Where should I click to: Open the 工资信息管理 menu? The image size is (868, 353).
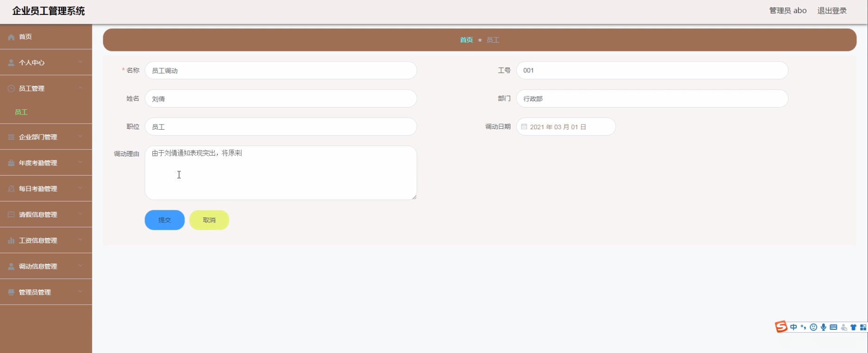(46, 240)
